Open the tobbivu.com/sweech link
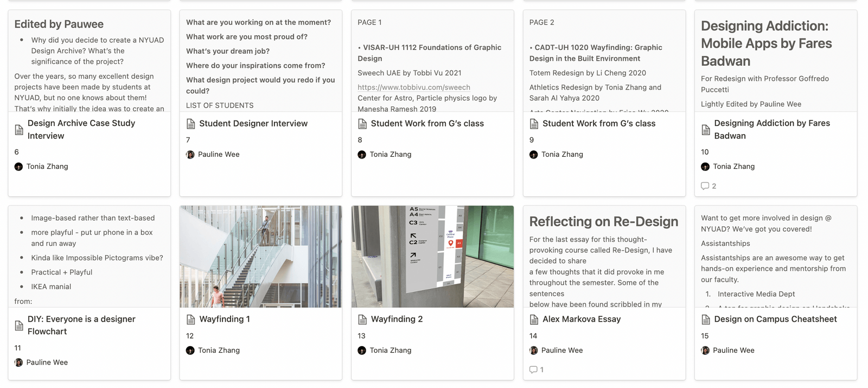The image size is (868, 388). (414, 87)
